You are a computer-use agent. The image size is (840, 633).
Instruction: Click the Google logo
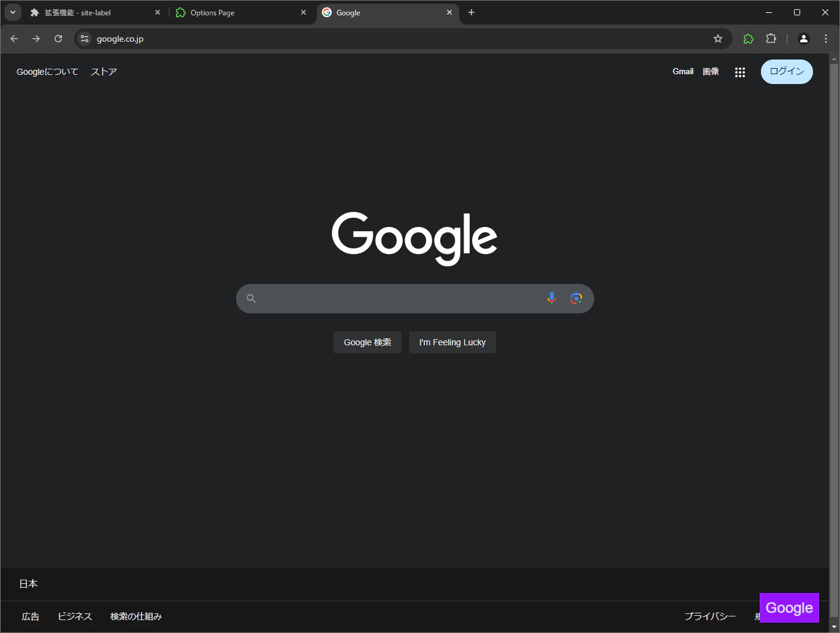click(x=414, y=239)
